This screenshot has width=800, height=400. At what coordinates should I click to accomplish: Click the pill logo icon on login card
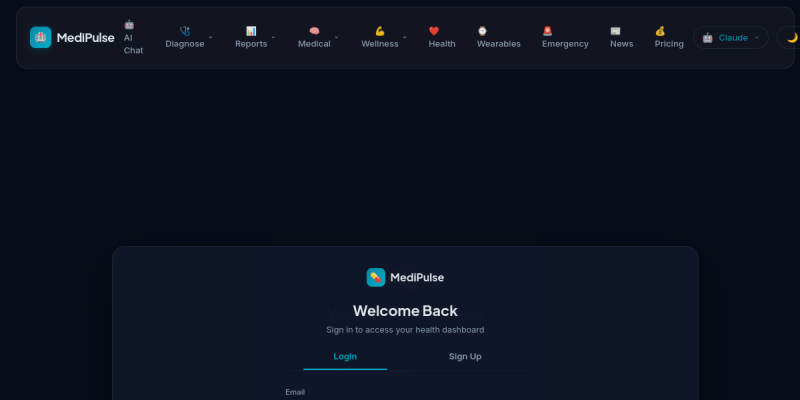pos(376,278)
